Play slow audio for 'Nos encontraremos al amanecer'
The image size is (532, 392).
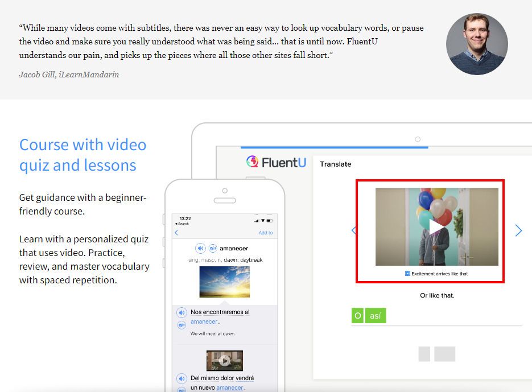point(182,325)
